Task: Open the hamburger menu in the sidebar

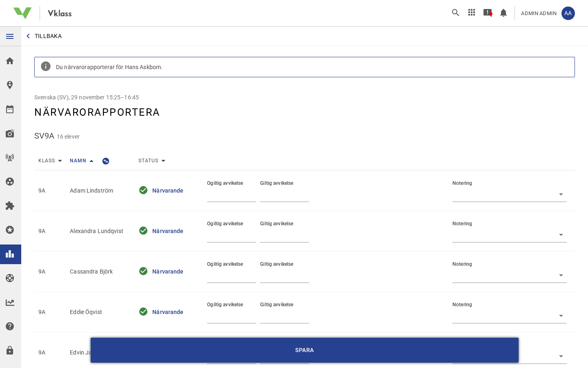Action: (10, 36)
